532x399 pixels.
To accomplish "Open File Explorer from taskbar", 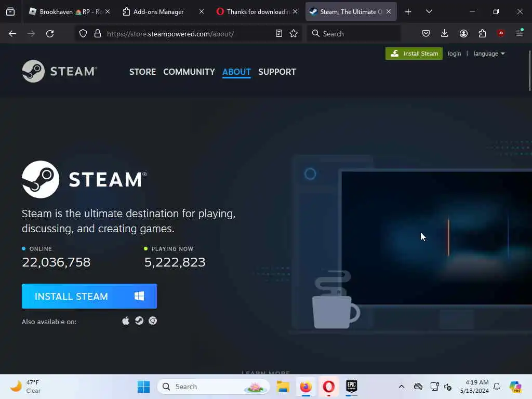I will point(283,387).
